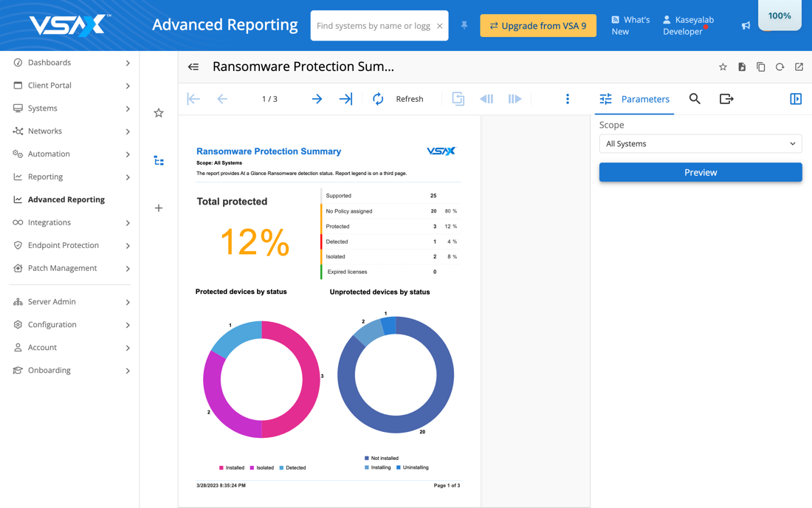Screen dimensions: 812x508
Task: Open the announcements megaphone icon
Action: (746, 25)
